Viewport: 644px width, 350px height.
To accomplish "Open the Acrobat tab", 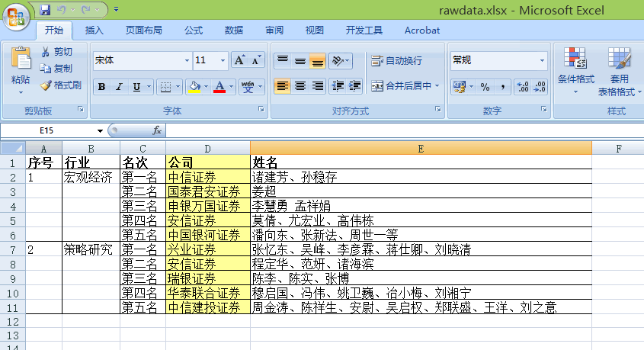I will tap(421, 31).
